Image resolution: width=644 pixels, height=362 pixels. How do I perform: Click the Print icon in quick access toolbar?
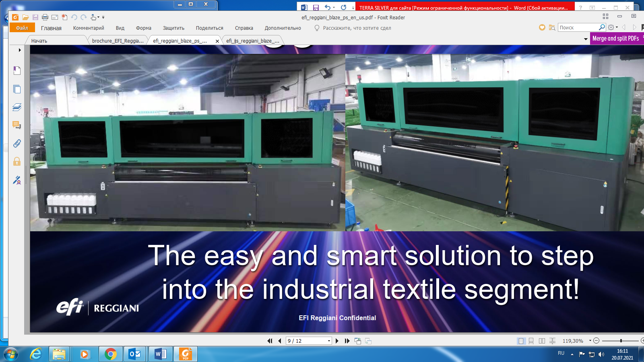45,17
